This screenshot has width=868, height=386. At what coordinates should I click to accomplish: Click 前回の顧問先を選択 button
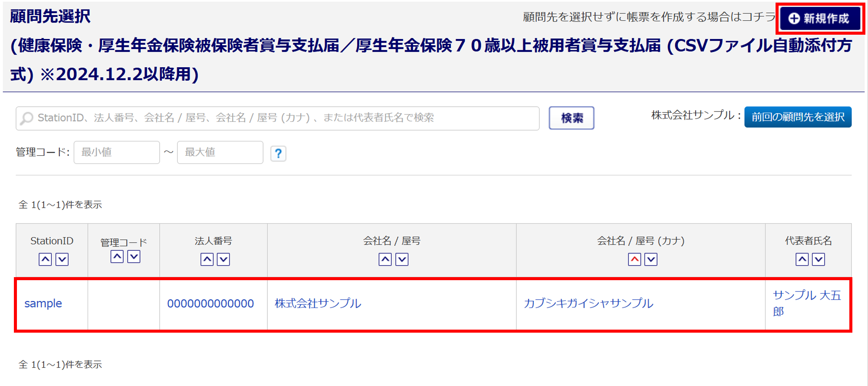(x=798, y=117)
